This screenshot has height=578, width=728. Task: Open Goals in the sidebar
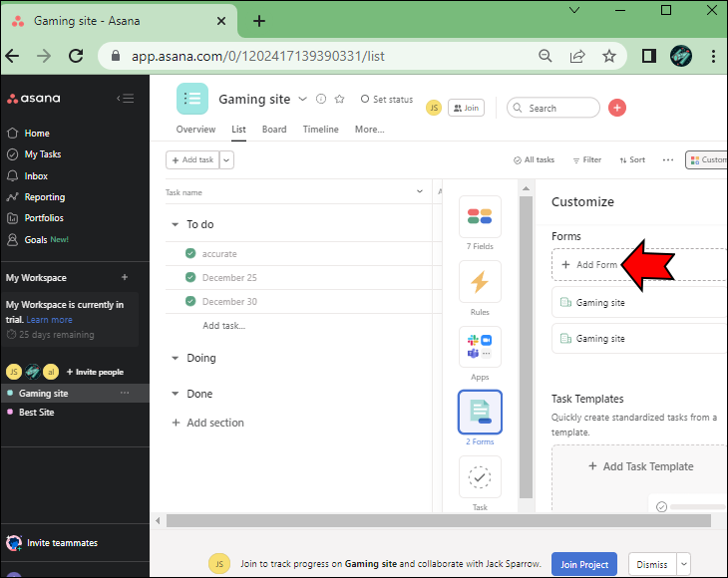37,239
